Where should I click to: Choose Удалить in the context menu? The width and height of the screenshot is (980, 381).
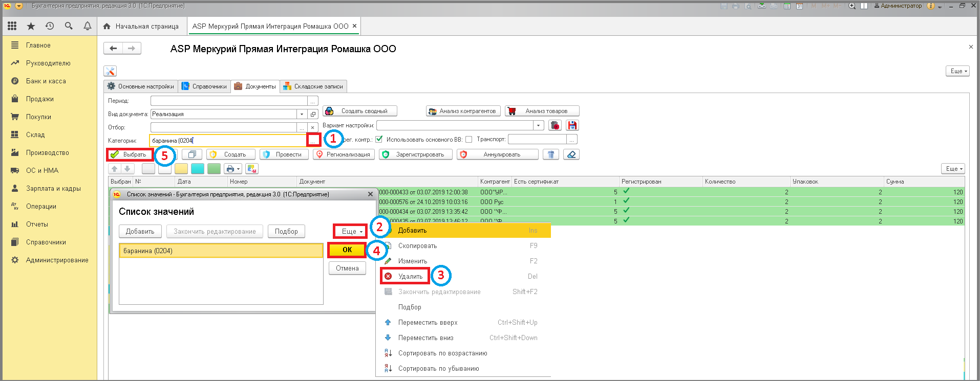pos(410,276)
